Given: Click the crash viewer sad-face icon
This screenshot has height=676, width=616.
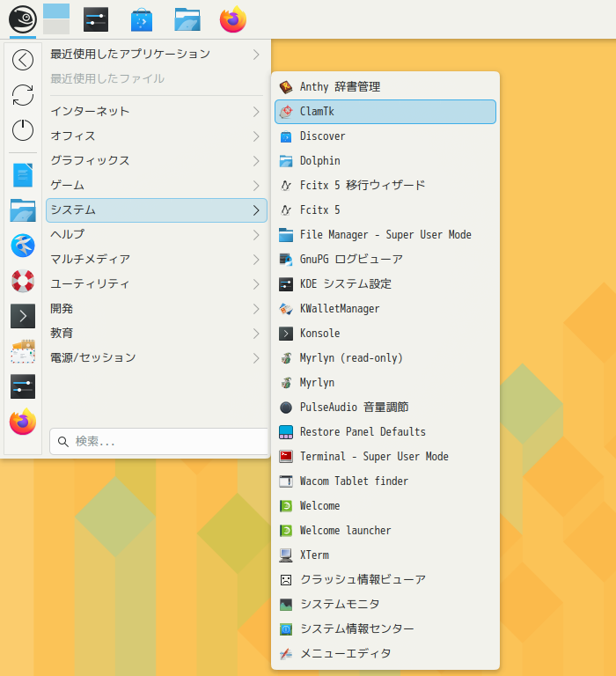Looking at the screenshot, I should pyautogui.click(x=286, y=580).
